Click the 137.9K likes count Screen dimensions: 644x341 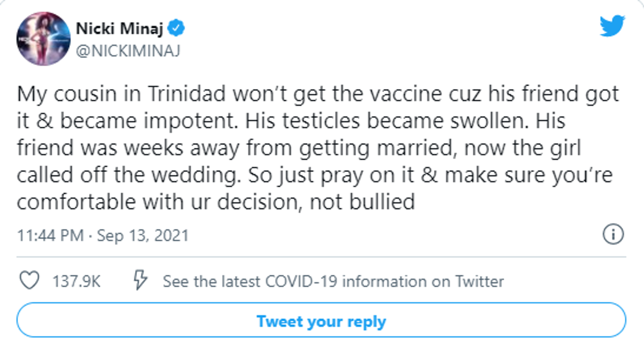pyautogui.click(x=76, y=281)
